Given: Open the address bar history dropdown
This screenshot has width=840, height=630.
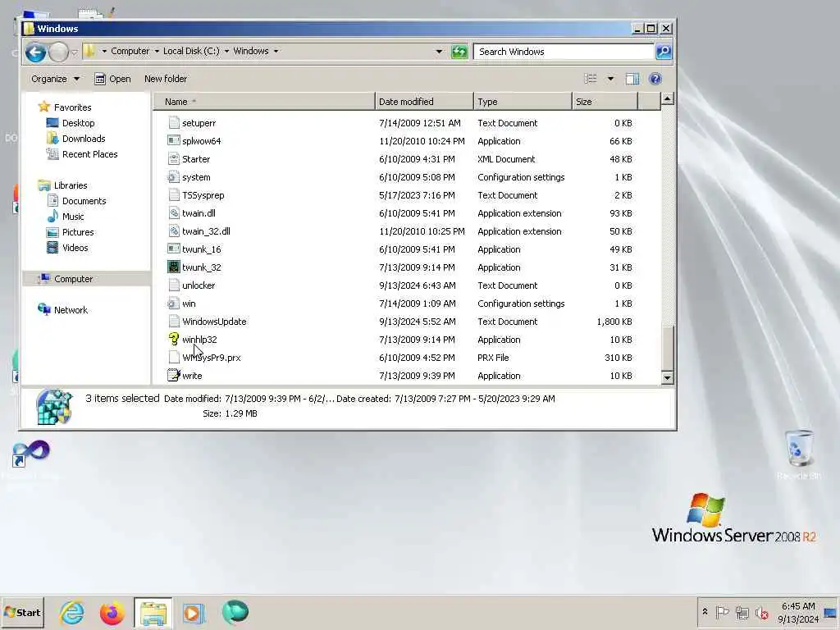Looking at the screenshot, I should coord(440,52).
